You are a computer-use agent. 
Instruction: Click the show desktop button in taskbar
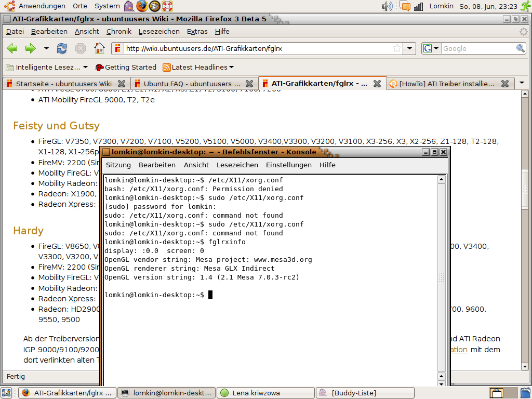pyautogui.click(x=6, y=393)
